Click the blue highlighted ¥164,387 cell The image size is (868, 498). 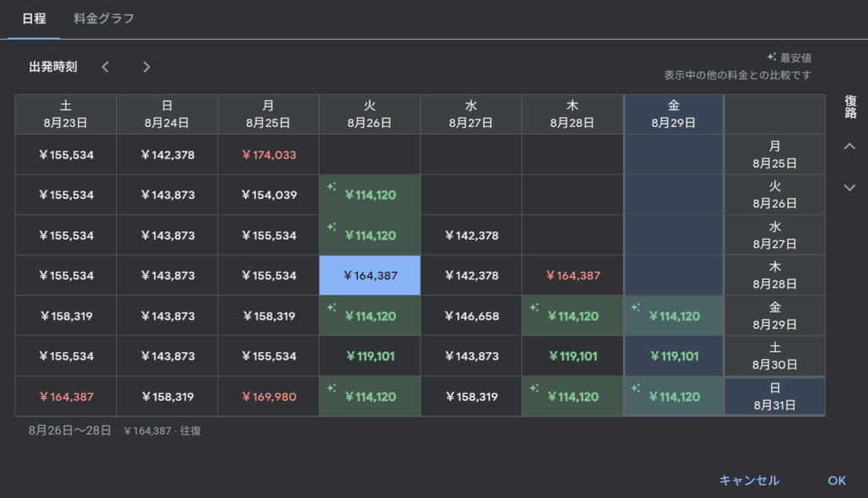(x=370, y=275)
